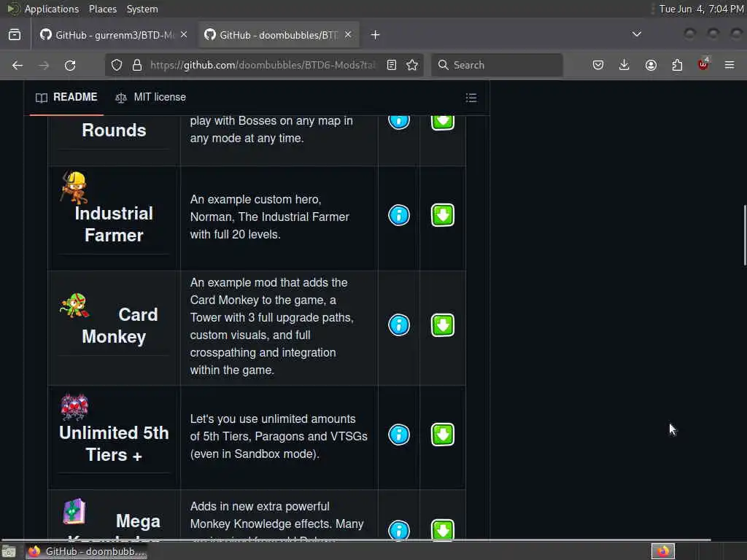747x560 pixels.
Task: Switch to the README tab
Action: (66, 97)
